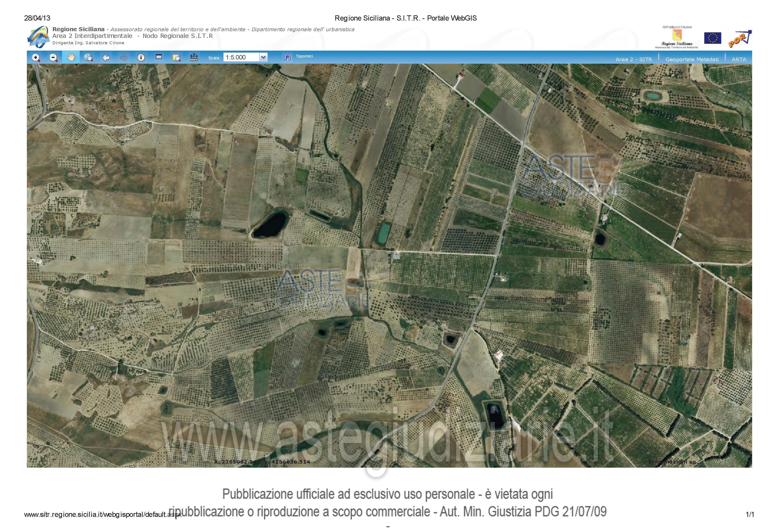
Task: Click the binoculars search icon
Action: point(288,57)
